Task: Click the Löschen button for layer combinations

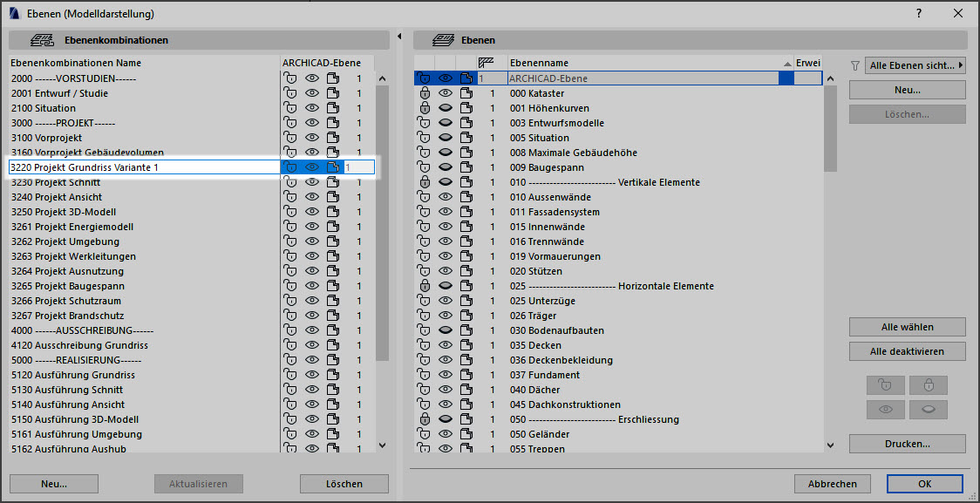Action: point(344,484)
